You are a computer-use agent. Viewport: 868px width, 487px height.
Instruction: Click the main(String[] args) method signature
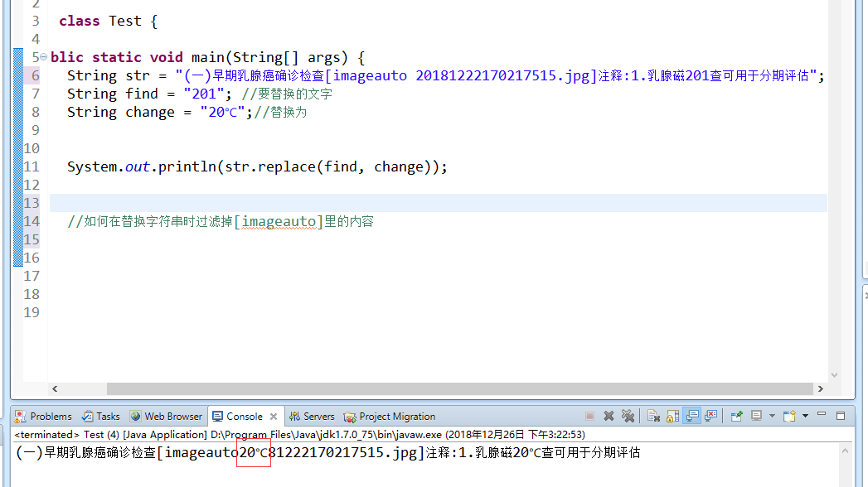[x=270, y=57]
